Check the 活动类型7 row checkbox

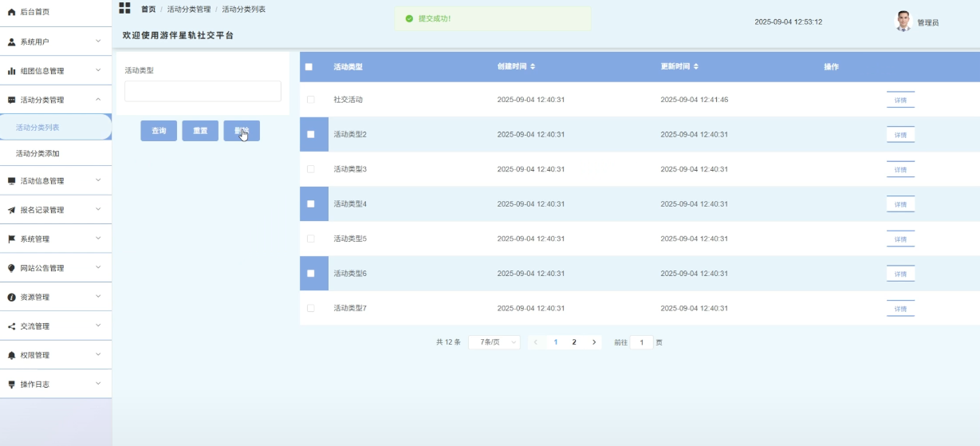[311, 308]
